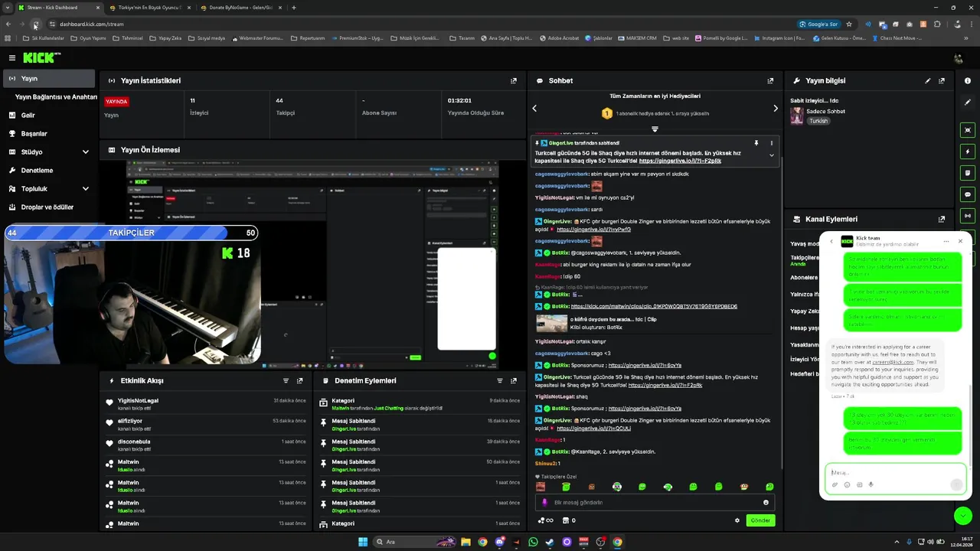Open the filter icon in Denetim Eylemleri
The image size is (980, 551).
point(500,380)
